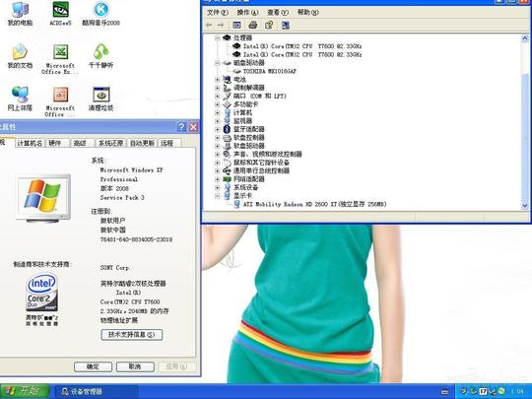532x399 pixels.
Task: Switch to the 自动更新 tab
Action: [x=142, y=143]
